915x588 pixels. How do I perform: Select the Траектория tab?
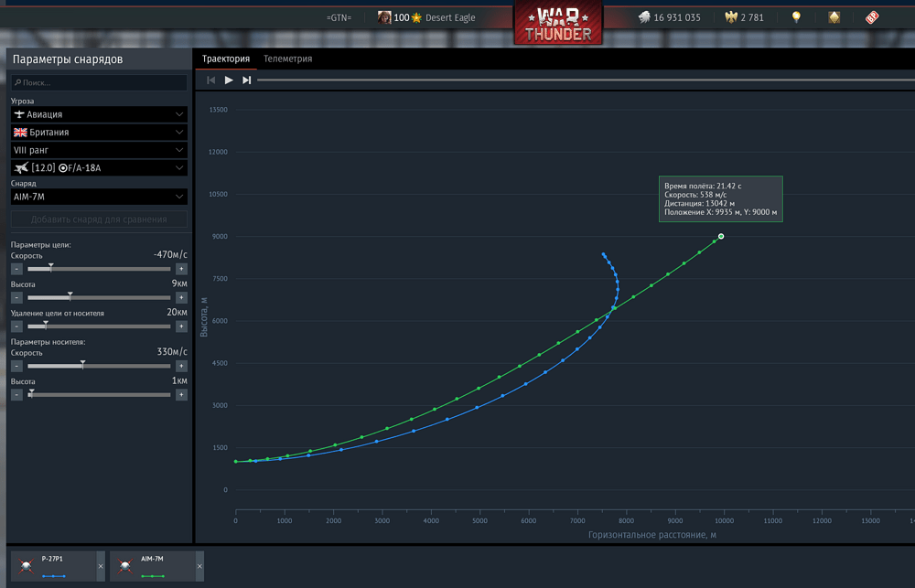click(226, 59)
